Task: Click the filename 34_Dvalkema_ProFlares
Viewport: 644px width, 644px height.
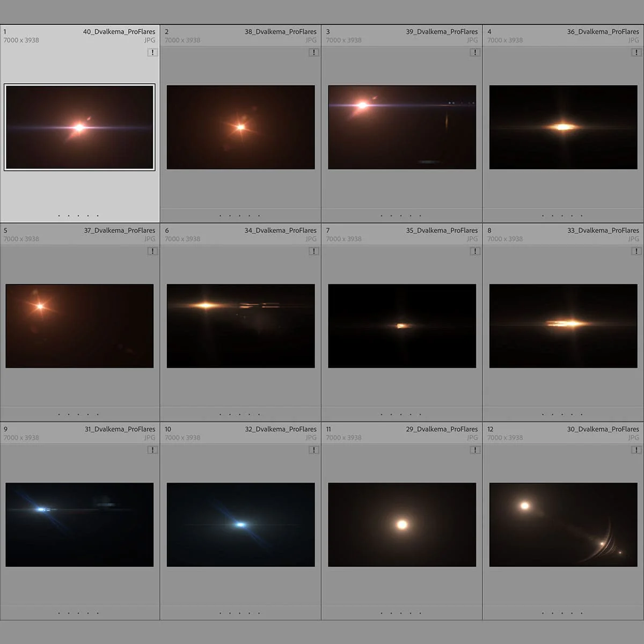Action: [281, 230]
